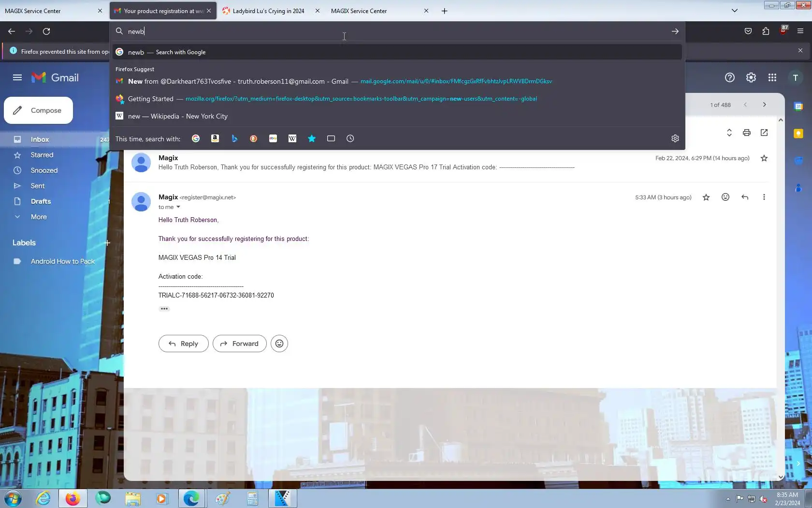The height and width of the screenshot is (508, 812).
Task: Select 'Getting Started' mozilla.org suggestion
Action: pyautogui.click(x=397, y=99)
